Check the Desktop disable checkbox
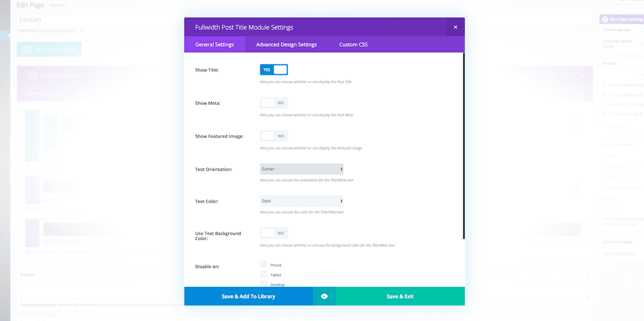This screenshot has height=321, width=644. coord(264,284)
